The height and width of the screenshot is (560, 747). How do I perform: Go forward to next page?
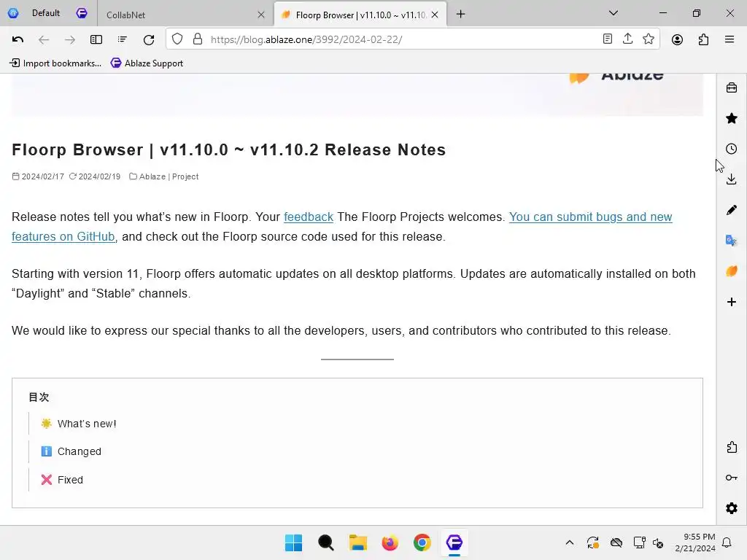[x=70, y=39]
